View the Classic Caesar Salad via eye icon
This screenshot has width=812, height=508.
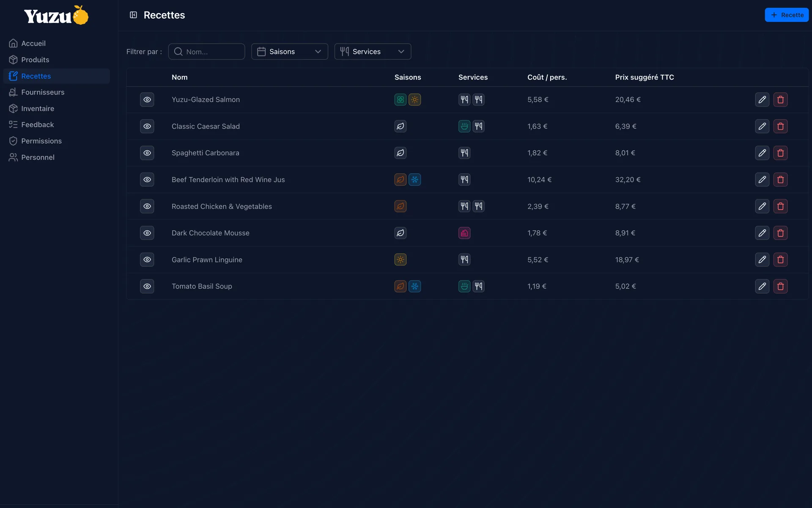147,126
